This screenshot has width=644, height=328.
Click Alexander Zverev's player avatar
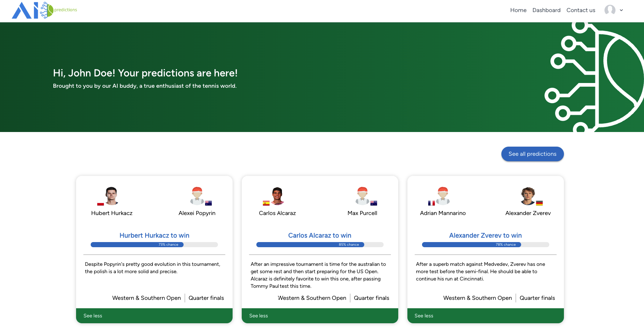tap(528, 195)
